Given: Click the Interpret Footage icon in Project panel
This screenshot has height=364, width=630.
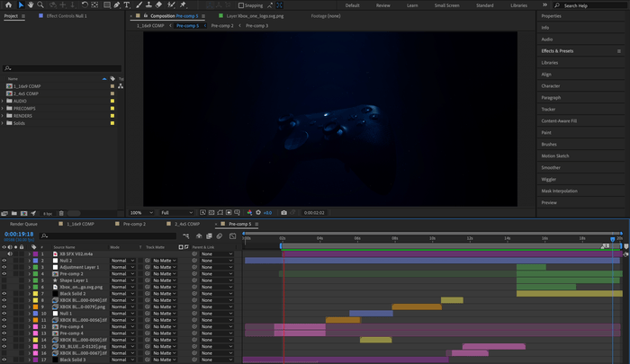Looking at the screenshot, I should point(4,214).
